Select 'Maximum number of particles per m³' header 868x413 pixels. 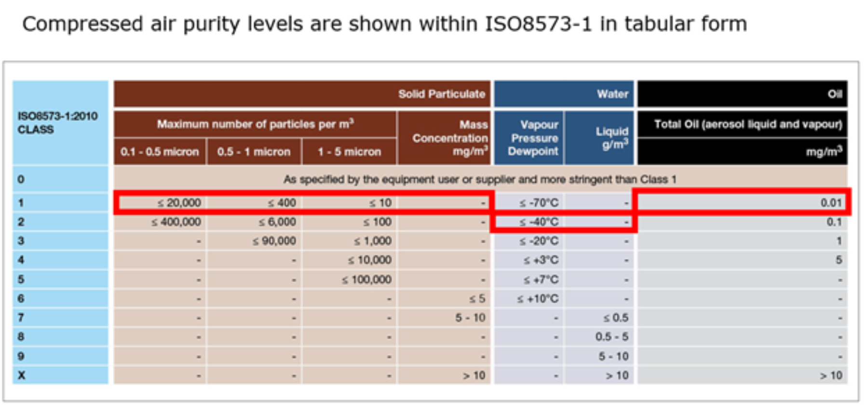(x=255, y=124)
